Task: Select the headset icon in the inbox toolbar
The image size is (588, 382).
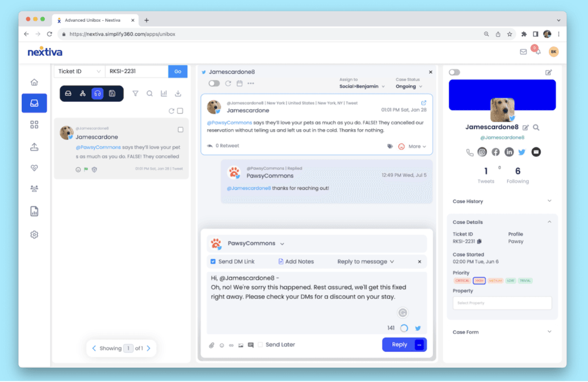Action: (x=98, y=93)
